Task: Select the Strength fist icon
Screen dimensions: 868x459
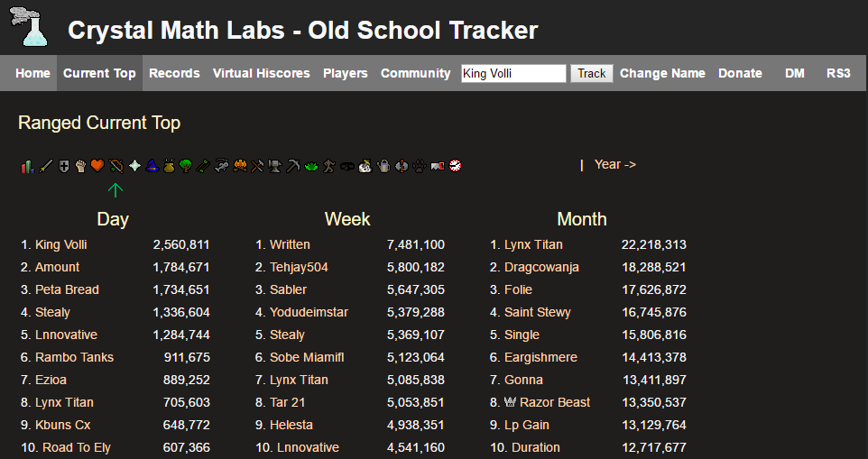Action: 81,166
